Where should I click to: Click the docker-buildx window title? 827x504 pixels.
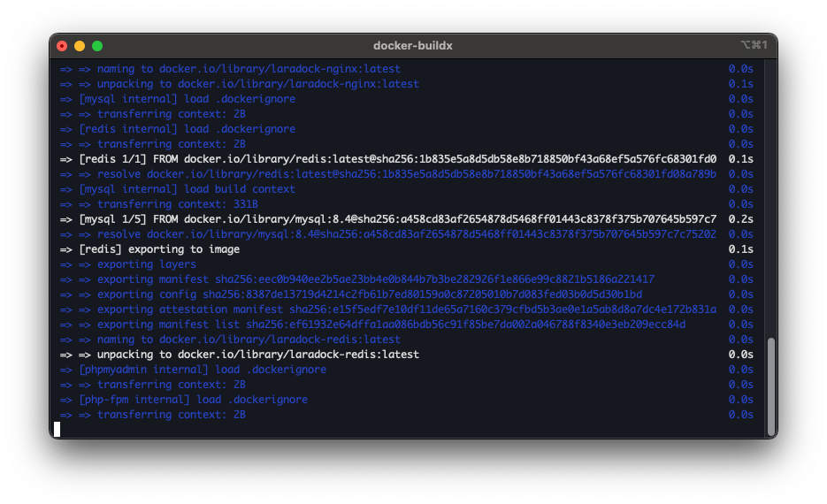tap(413, 46)
